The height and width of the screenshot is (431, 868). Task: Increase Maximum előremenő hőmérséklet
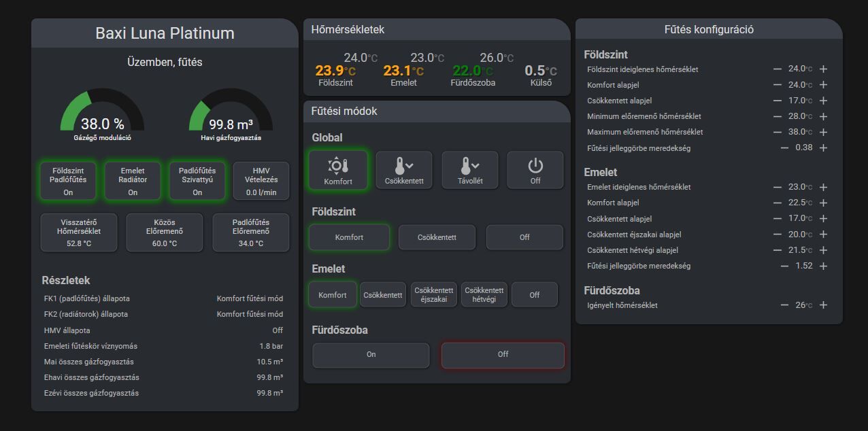[x=823, y=132]
